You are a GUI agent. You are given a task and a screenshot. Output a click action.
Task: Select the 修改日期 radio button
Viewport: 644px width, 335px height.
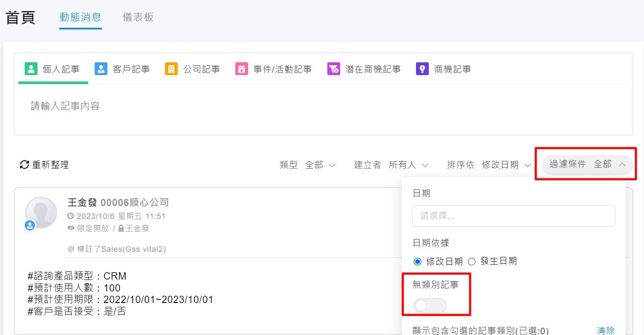point(418,261)
